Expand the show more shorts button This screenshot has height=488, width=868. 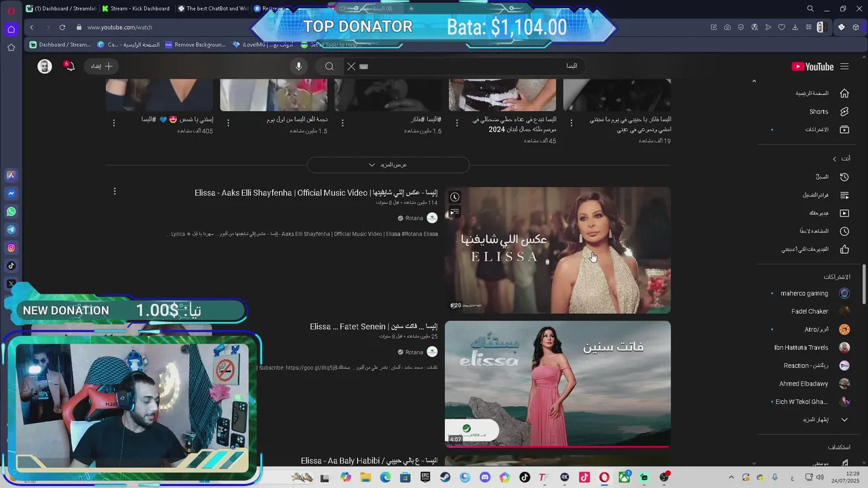[388, 165]
